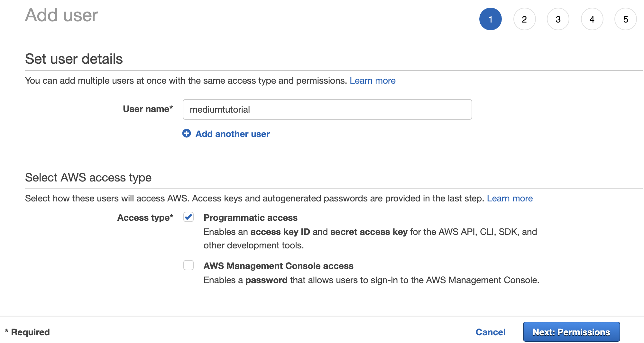Go to step 2 in wizard
644x343 pixels.
click(524, 19)
